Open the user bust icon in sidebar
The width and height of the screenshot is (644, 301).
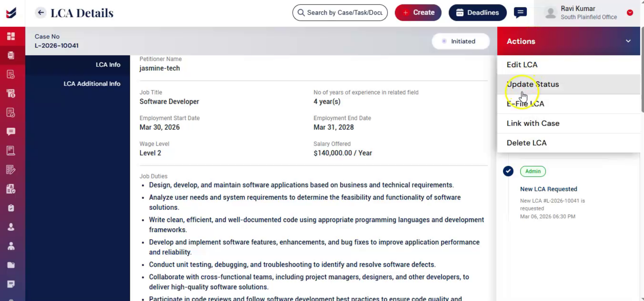[11, 227]
